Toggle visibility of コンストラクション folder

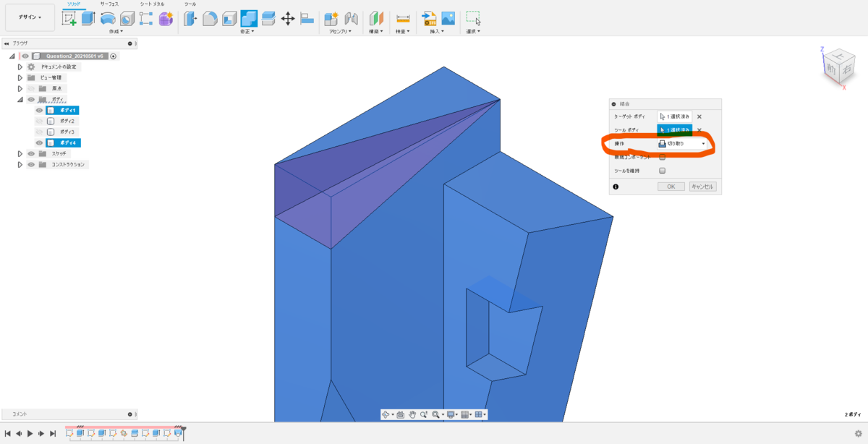(x=31, y=165)
